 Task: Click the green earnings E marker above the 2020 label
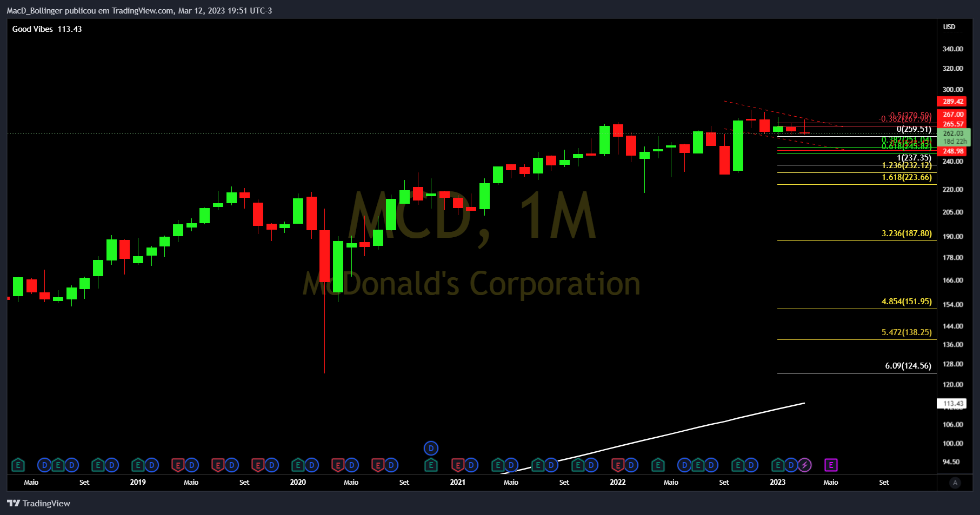click(x=298, y=465)
